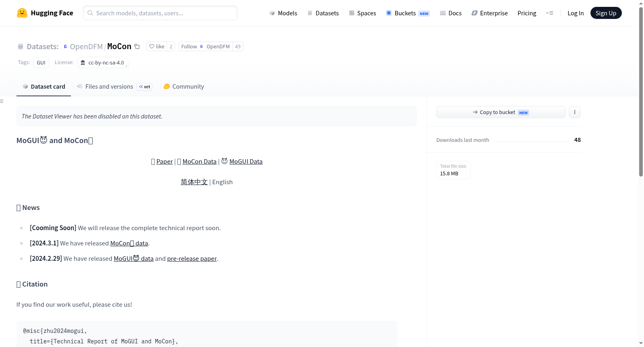Screen dimensions: 644x347
Task: Toggle the table of contents sidebar icon
Action: pos(2,101)
